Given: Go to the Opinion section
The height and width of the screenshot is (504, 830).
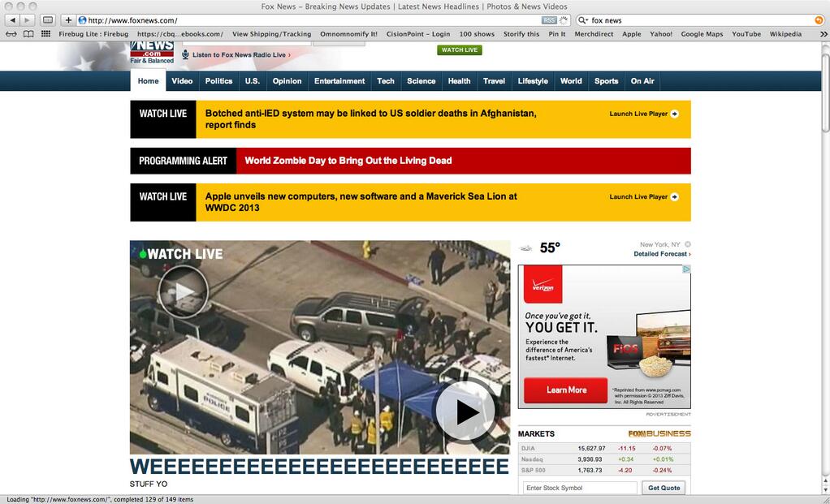Looking at the screenshot, I should click(287, 81).
